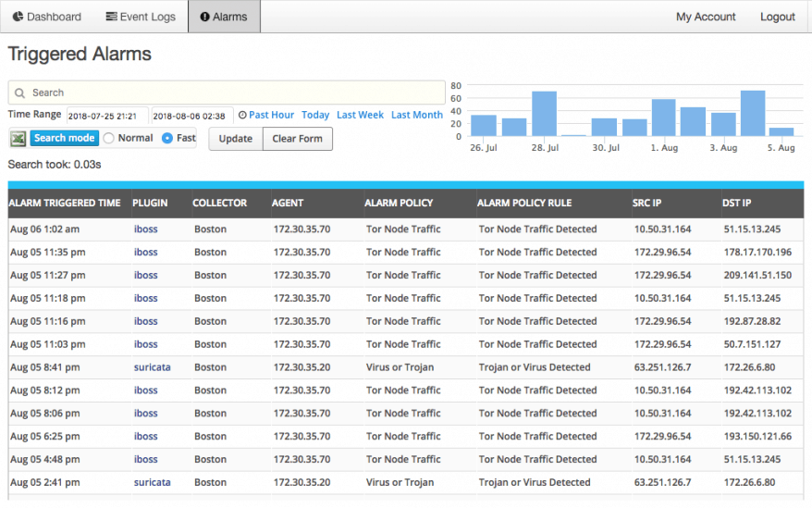Viewport: 812px width, 508px height.
Task: Select the Fast search mode radio
Action: coord(167,138)
